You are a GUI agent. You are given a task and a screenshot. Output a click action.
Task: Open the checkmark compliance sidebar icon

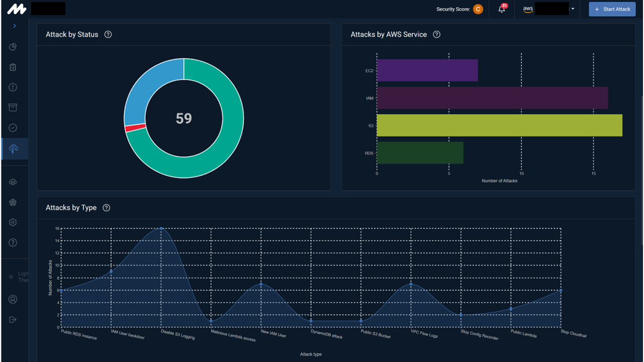pyautogui.click(x=13, y=128)
